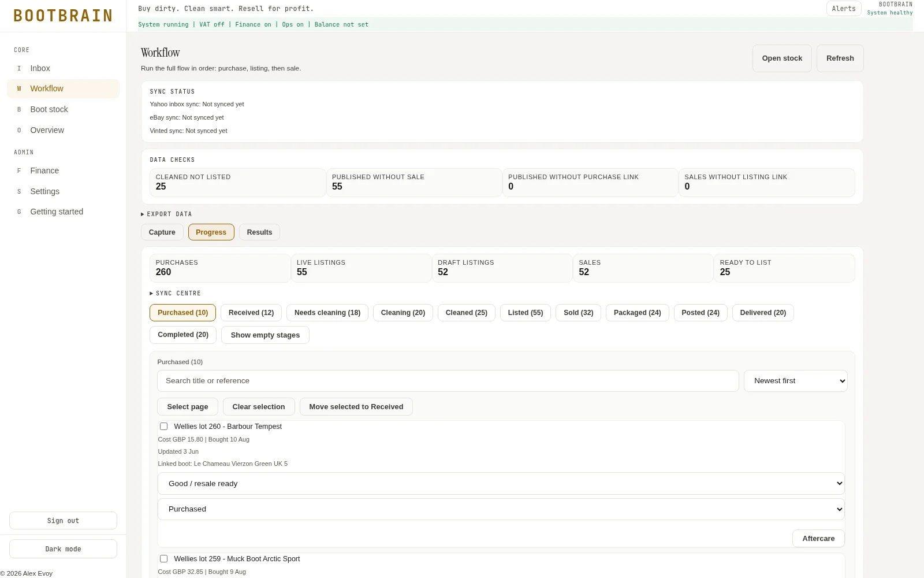Open the Cleaned (25) stage

point(467,313)
